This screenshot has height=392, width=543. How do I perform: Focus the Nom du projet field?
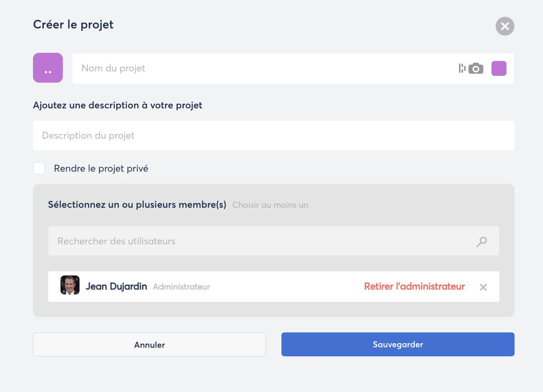tap(262, 69)
